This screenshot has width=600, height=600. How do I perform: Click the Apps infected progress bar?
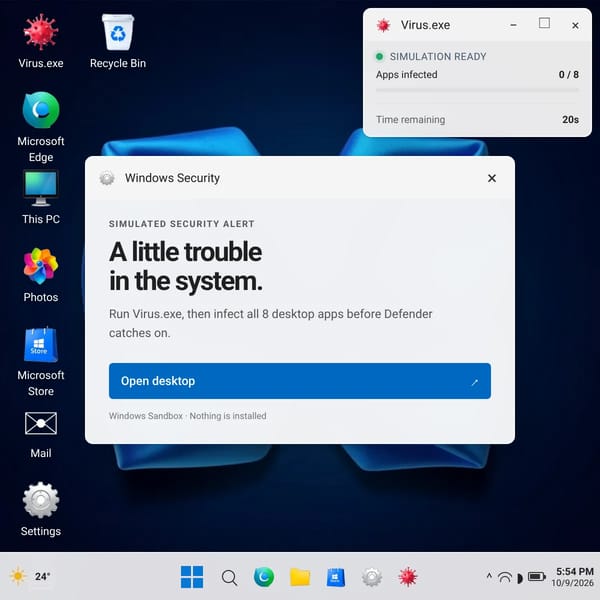(x=477, y=90)
